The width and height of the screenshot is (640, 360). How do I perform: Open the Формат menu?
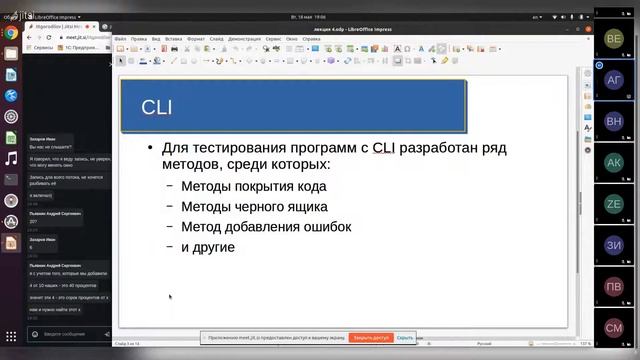pyautogui.click(x=196, y=39)
